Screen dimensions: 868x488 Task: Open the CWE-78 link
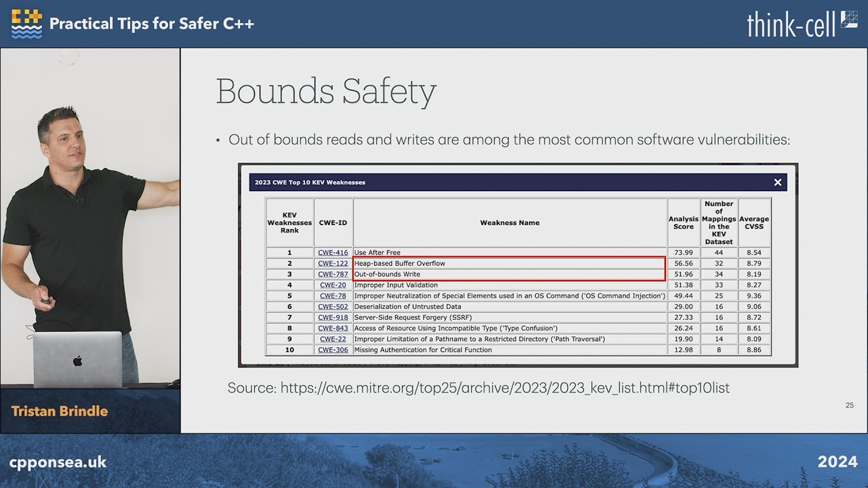(x=333, y=296)
